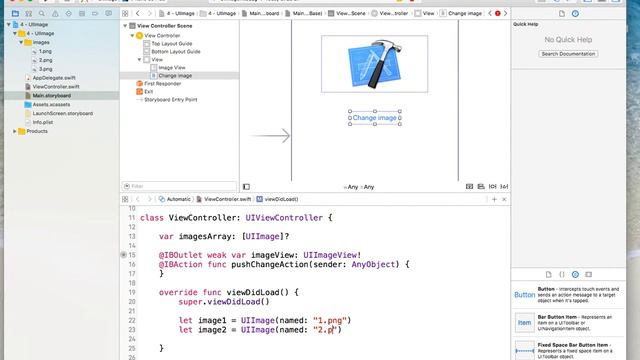The width and height of the screenshot is (640, 360).
Task: Select the image view on the canvas
Action: point(375,64)
